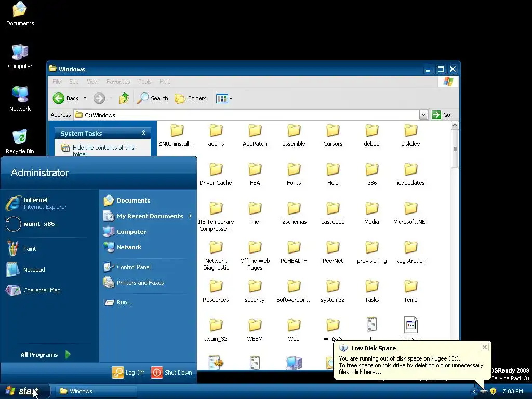Click the Low Disk Space notification text
The width and height of the screenshot is (532, 399).
click(x=411, y=365)
